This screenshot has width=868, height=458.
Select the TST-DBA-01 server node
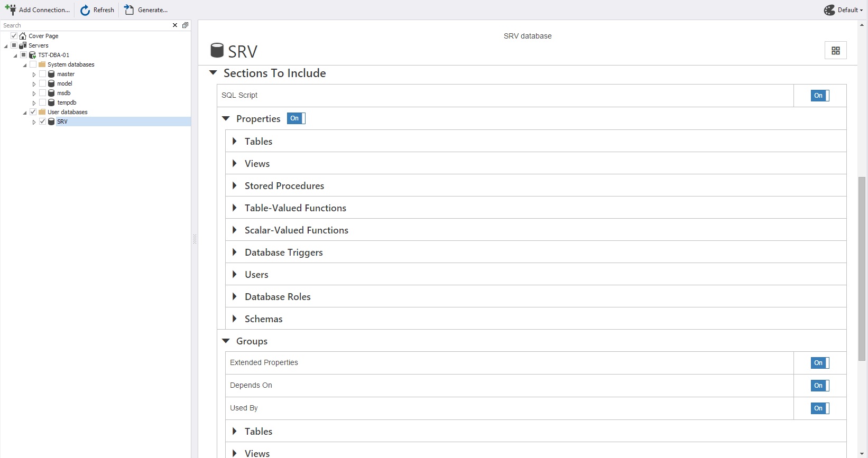click(x=53, y=55)
